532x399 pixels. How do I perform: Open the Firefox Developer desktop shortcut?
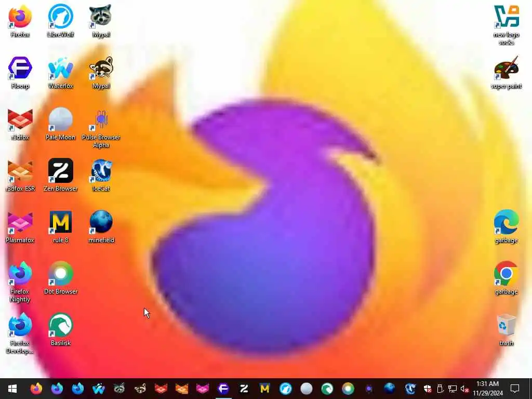20,333
